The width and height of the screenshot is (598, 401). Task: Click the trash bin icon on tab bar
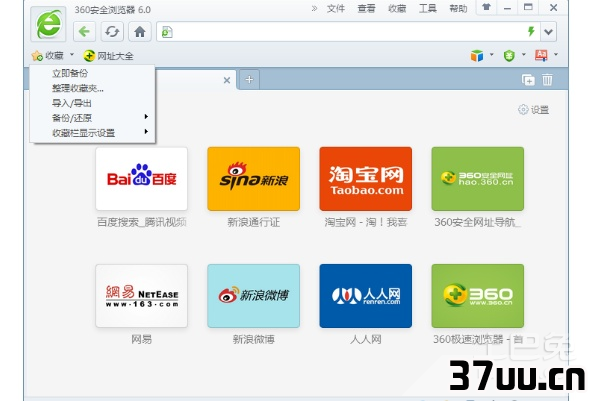coord(547,80)
